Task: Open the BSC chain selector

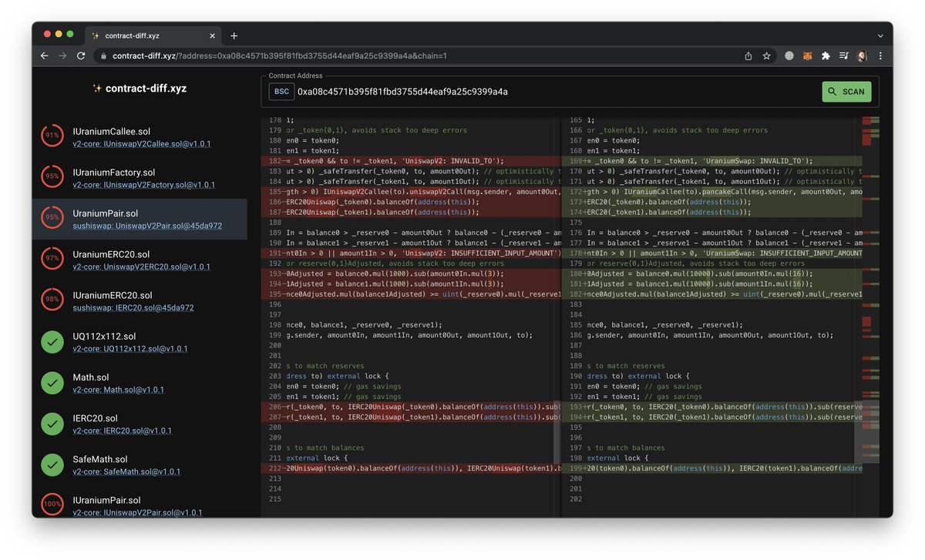Action: [281, 92]
